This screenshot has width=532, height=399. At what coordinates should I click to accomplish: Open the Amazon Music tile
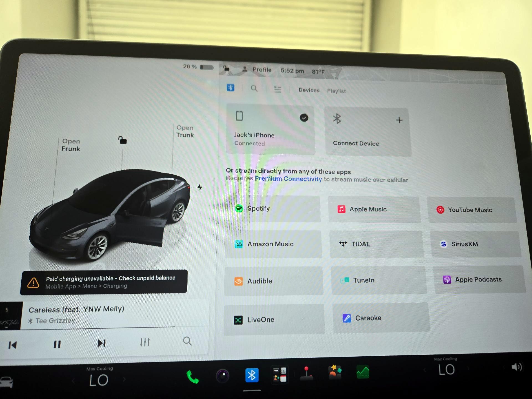point(273,244)
